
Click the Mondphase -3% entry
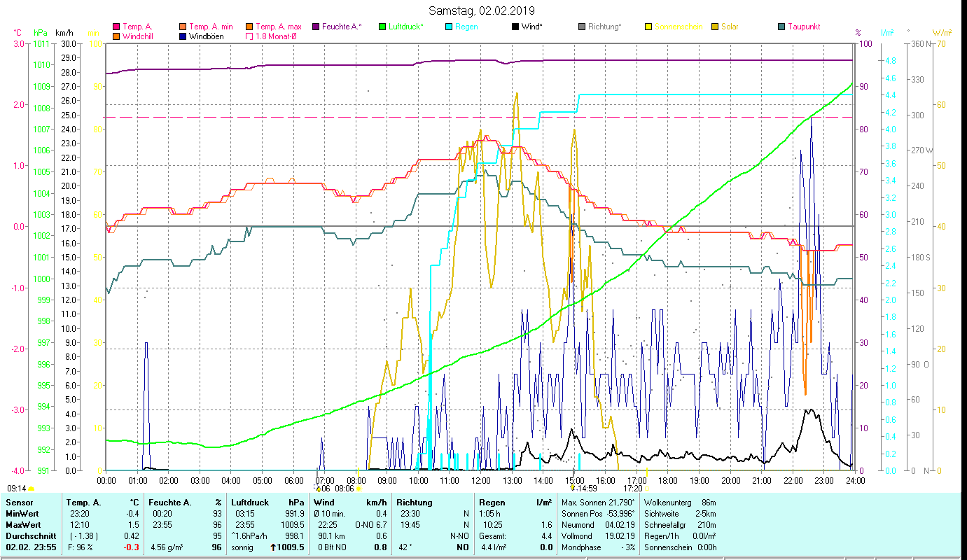coord(598,547)
